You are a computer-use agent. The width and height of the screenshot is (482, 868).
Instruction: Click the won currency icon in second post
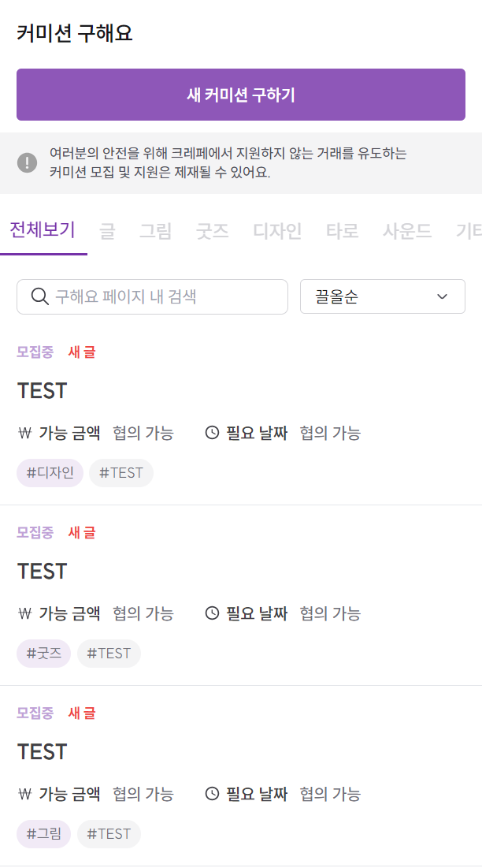coord(25,613)
